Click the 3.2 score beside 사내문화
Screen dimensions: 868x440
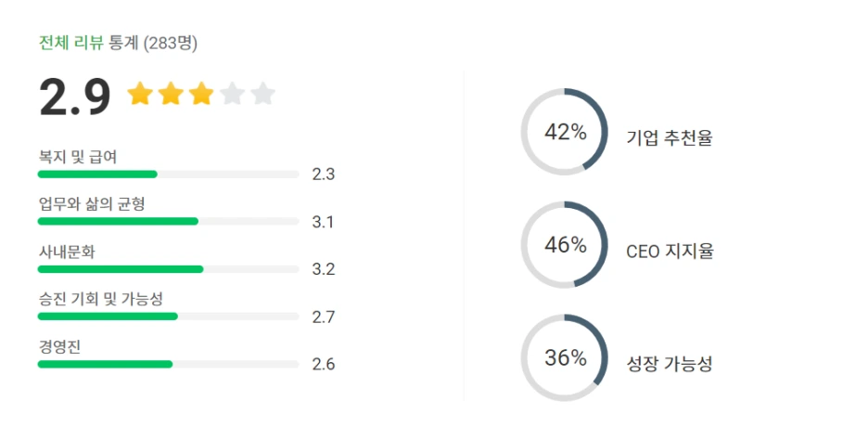click(x=323, y=269)
